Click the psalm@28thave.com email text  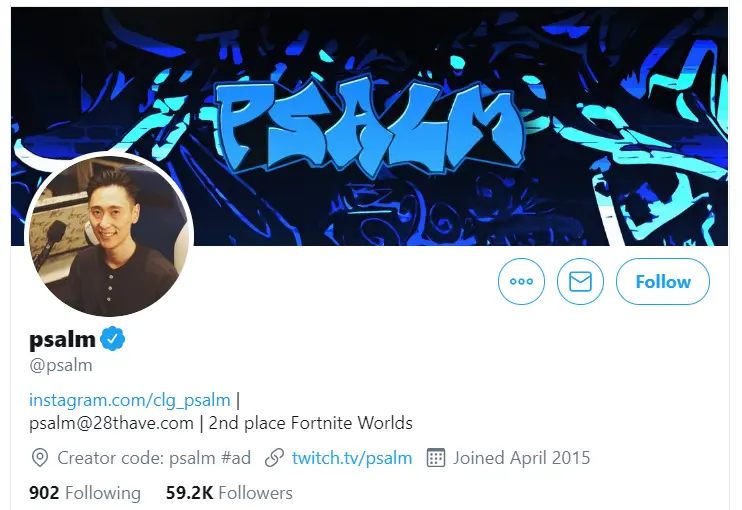pyautogui.click(x=111, y=423)
